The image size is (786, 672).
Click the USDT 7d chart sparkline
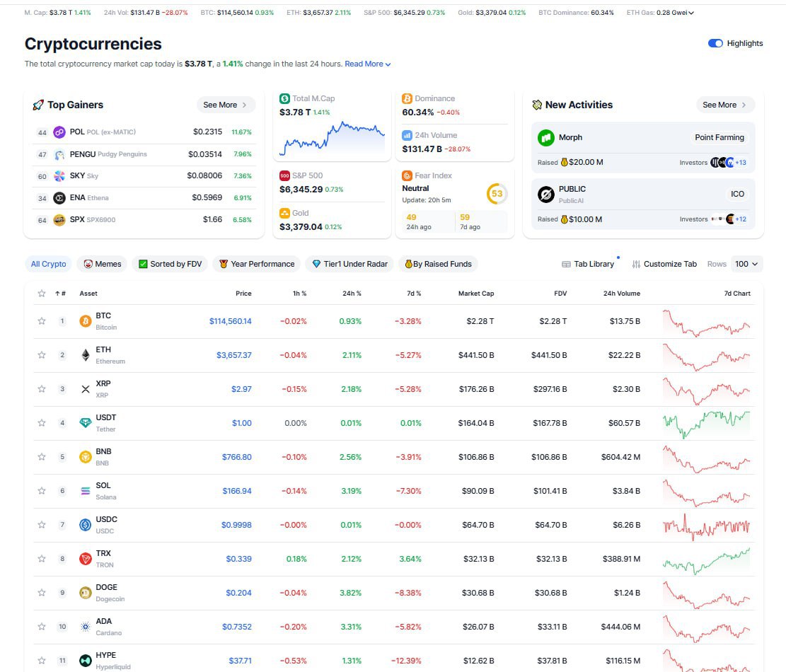706,424
